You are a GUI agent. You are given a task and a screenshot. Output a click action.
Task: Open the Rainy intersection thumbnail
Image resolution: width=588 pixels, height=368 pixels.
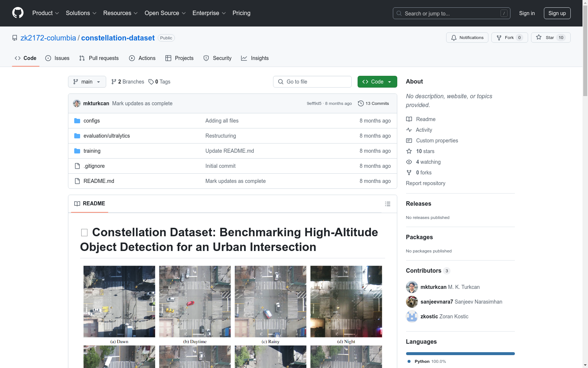pyautogui.click(x=270, y=301)
